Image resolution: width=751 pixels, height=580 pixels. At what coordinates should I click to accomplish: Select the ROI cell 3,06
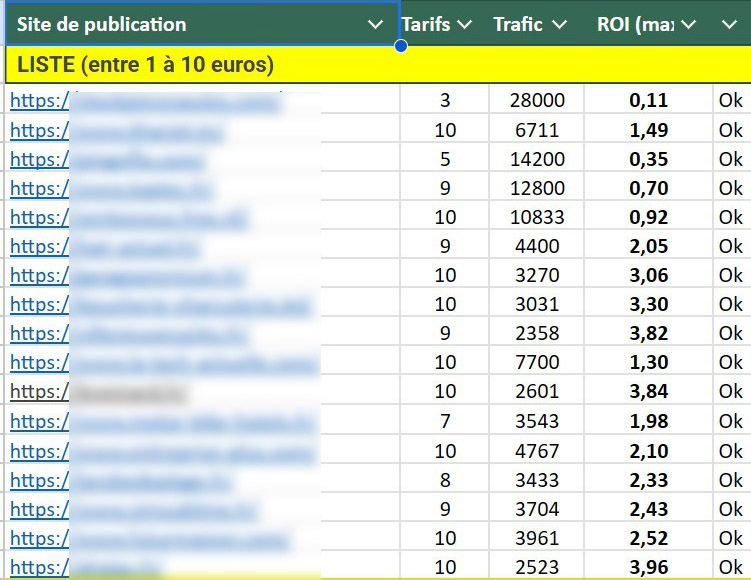point(649,275)
